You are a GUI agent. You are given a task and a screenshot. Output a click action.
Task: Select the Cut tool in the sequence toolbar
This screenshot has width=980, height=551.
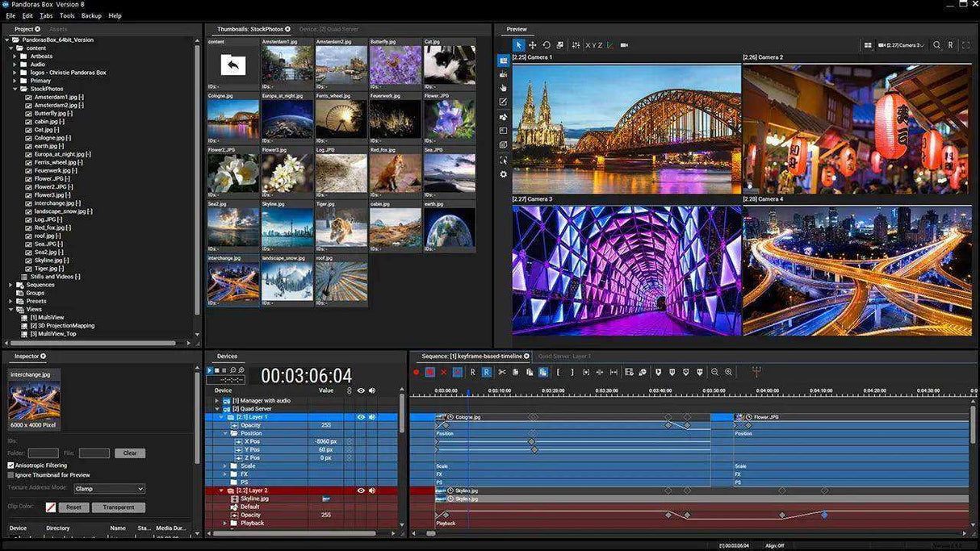tap(501, 372)
